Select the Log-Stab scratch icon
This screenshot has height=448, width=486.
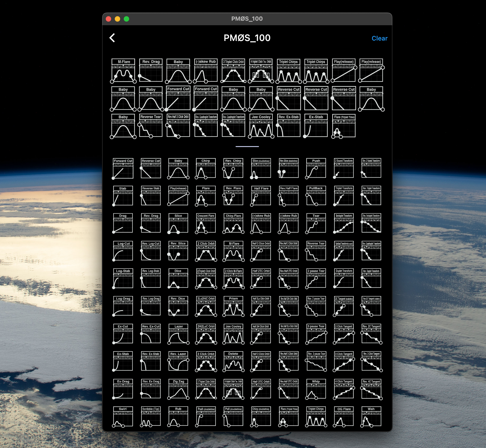pos(123,278)
